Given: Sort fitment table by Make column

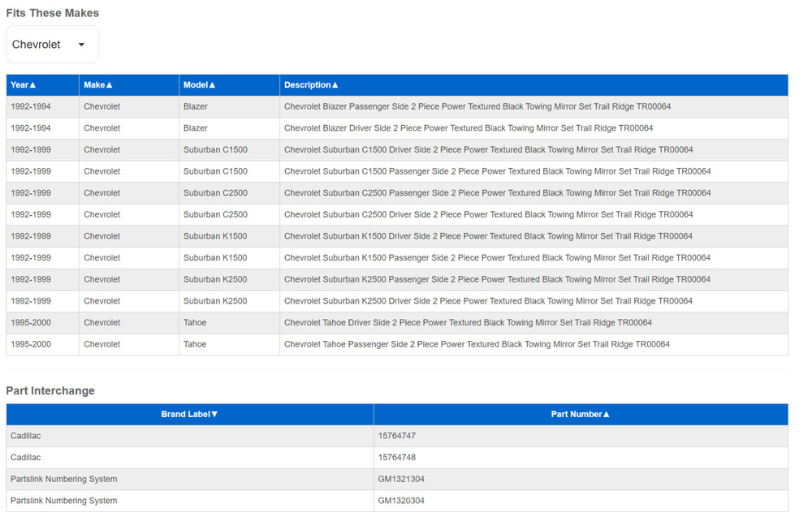Looking at the screenshot, I should (97, 85).
